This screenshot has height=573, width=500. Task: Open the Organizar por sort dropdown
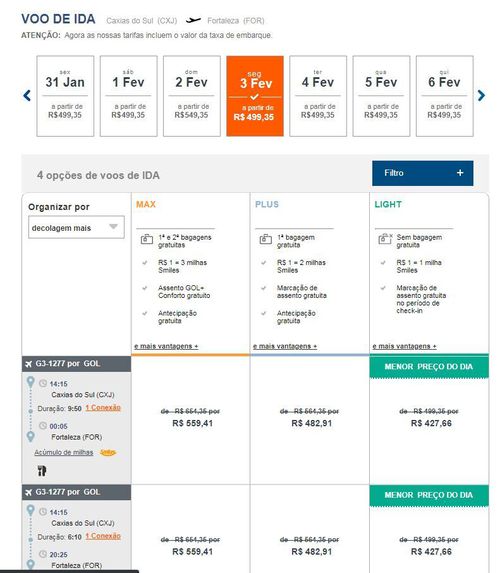(76, 228)
